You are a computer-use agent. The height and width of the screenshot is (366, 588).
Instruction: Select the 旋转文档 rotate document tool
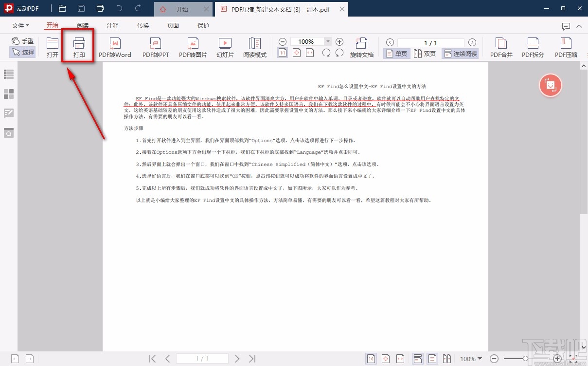click(361, 47)
